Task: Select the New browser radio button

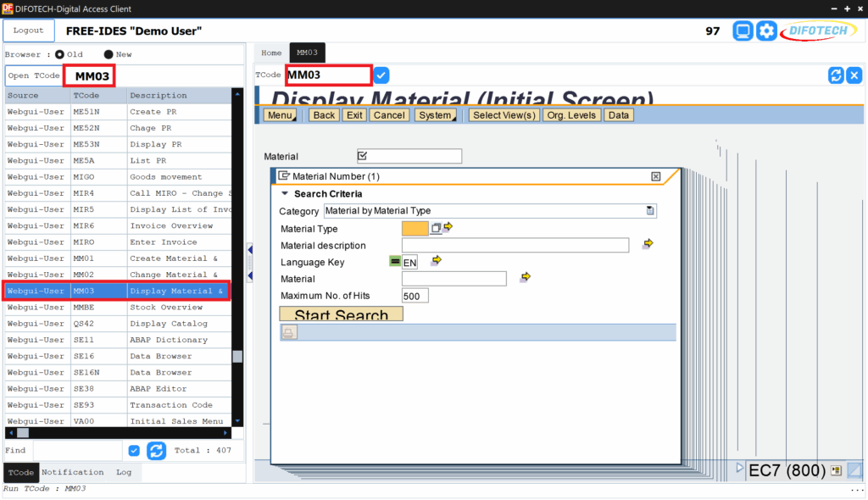Action: [x=108, y=54]
